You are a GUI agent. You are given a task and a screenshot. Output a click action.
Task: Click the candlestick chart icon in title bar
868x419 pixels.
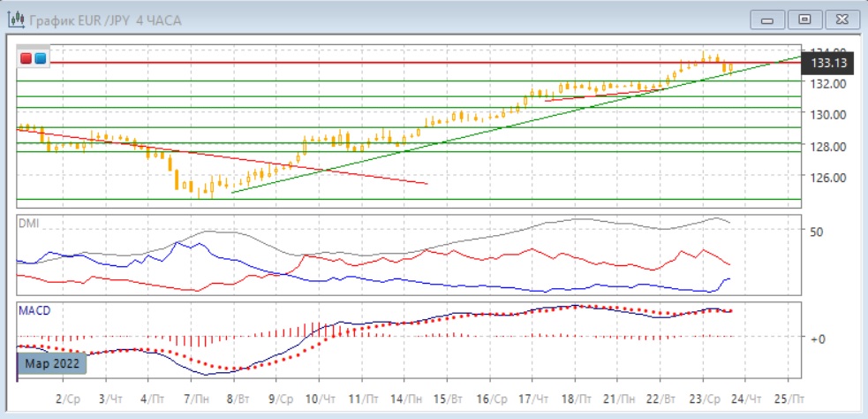point(16,19)
